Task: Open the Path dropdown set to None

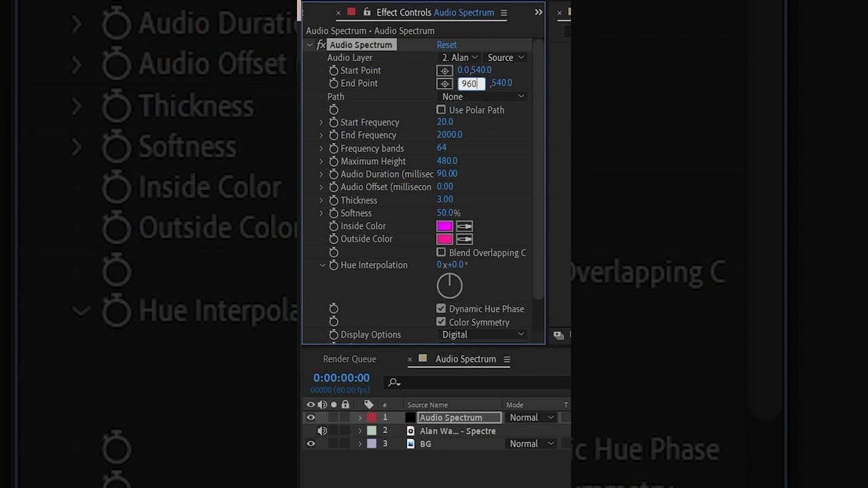Action: (483, 97)
